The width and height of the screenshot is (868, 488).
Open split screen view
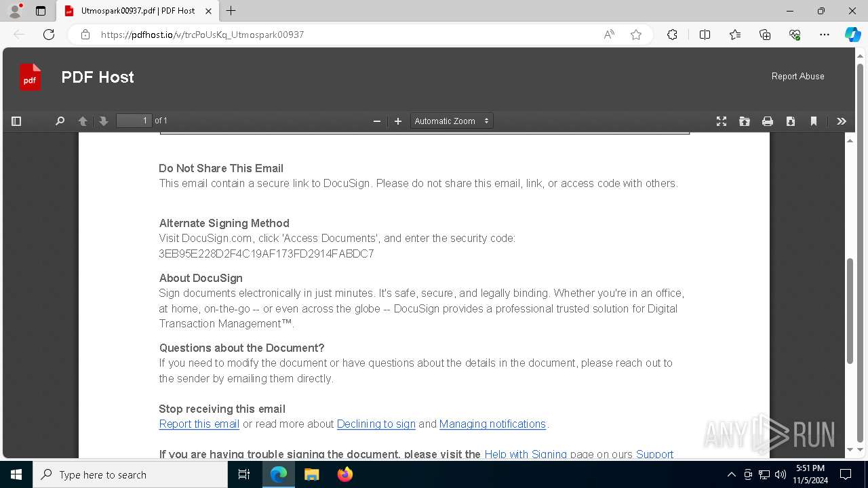(x=705, y=35)
